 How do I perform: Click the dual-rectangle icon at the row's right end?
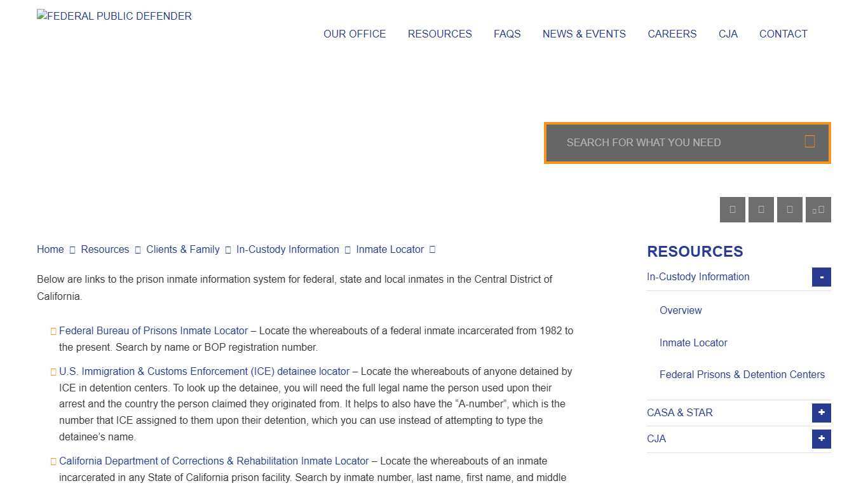(x=818, y=209)
